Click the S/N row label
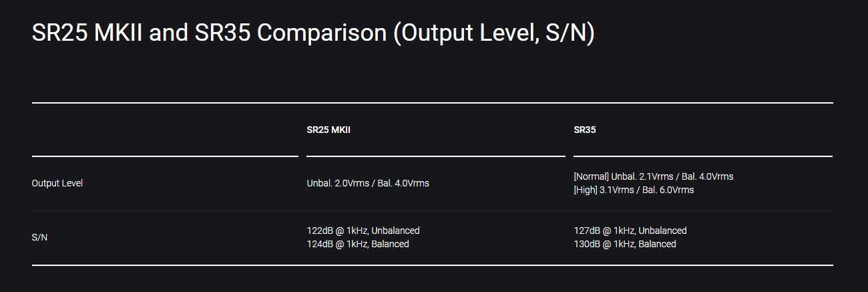 pyautogui.click(x=39, y=237)
